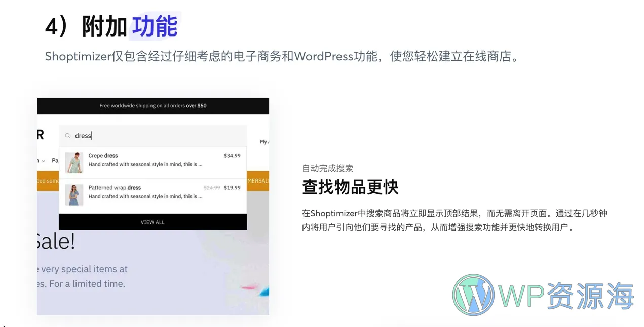
Task: Click the '查找物品更快' section heading
Action: [350, 187]
